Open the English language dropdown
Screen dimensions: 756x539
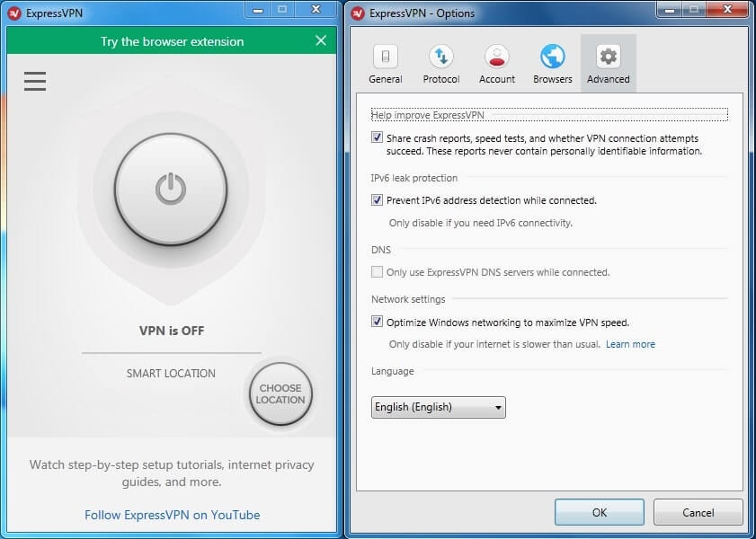(439, 408)
